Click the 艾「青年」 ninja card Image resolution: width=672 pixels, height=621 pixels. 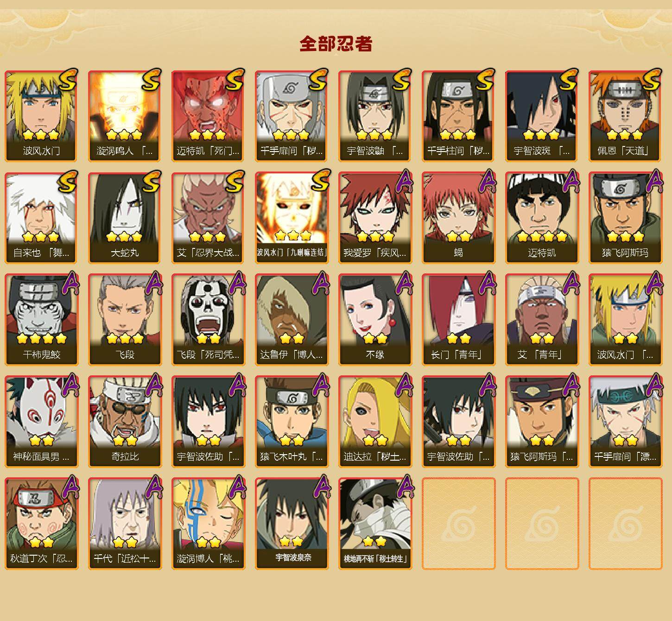542,320
